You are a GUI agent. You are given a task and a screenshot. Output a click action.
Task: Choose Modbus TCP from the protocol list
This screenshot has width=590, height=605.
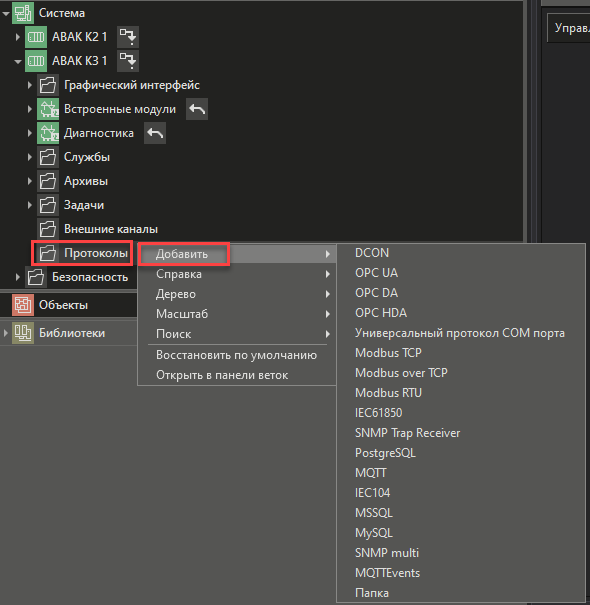click(x=388, y=353)
